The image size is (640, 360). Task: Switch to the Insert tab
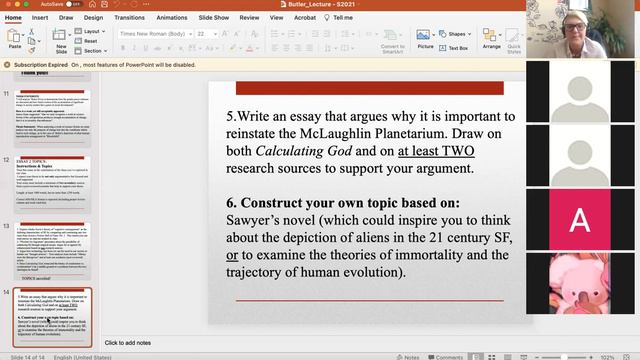point(40,18)
